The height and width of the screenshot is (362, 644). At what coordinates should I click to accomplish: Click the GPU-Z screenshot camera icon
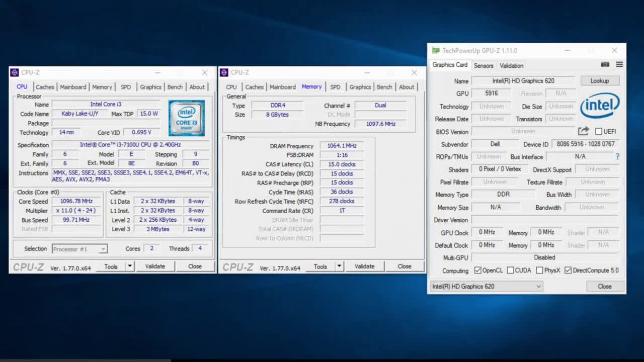point(605,65)
